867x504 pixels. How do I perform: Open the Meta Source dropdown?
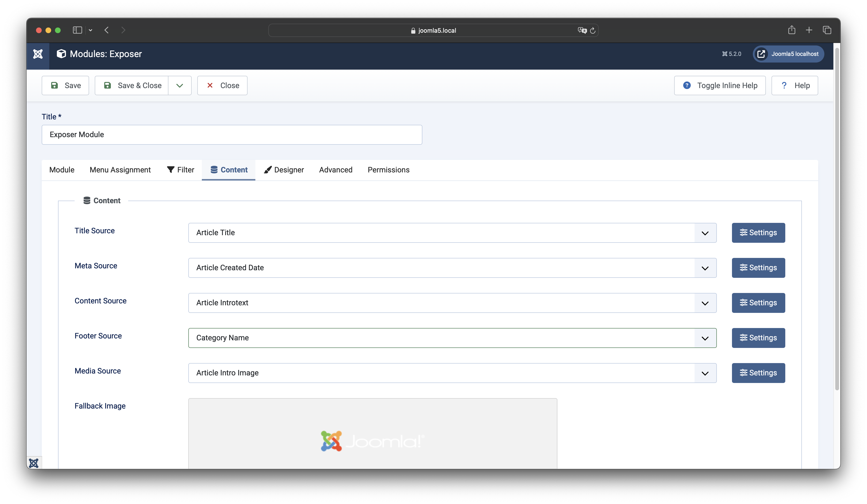[x=452, y=268]
